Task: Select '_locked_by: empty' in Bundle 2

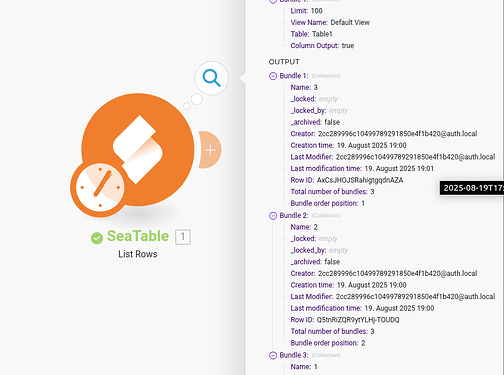Action: [319, 250]
